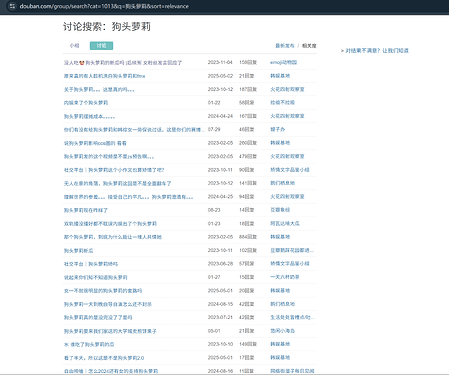Viewport: 449px width, 375px height.
Task: Open the group link in the 01-22 row
Action: click(x=282, y=102)
